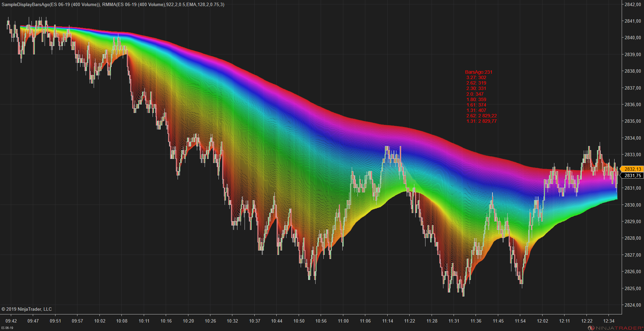Click the red '1.80: 359' line

point(476,99)
